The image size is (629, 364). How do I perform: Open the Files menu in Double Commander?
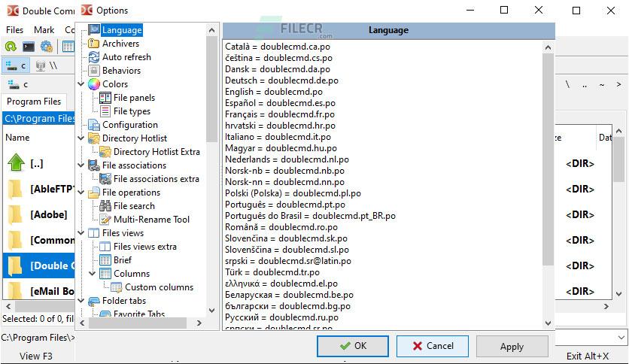[x=14, y=30]
